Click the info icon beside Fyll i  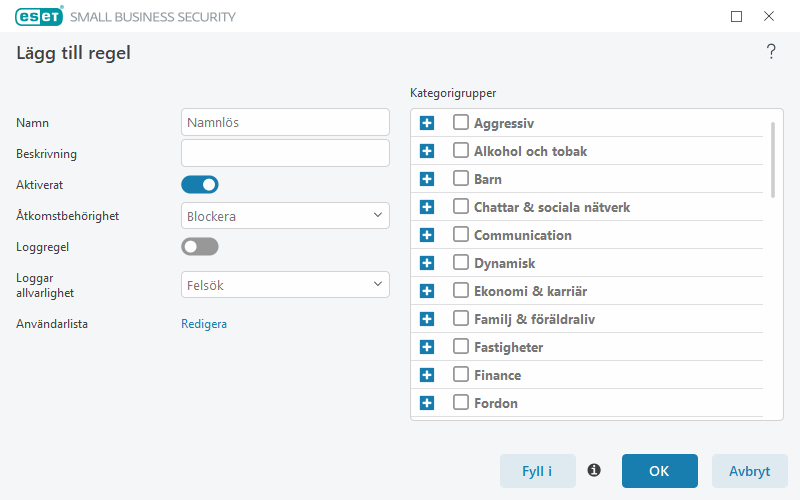click(594, 470)
